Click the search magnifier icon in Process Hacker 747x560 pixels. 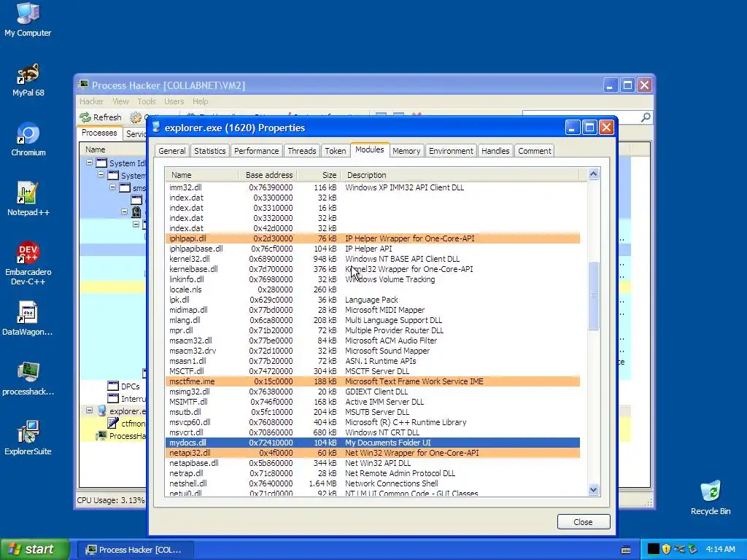point(646,117)
